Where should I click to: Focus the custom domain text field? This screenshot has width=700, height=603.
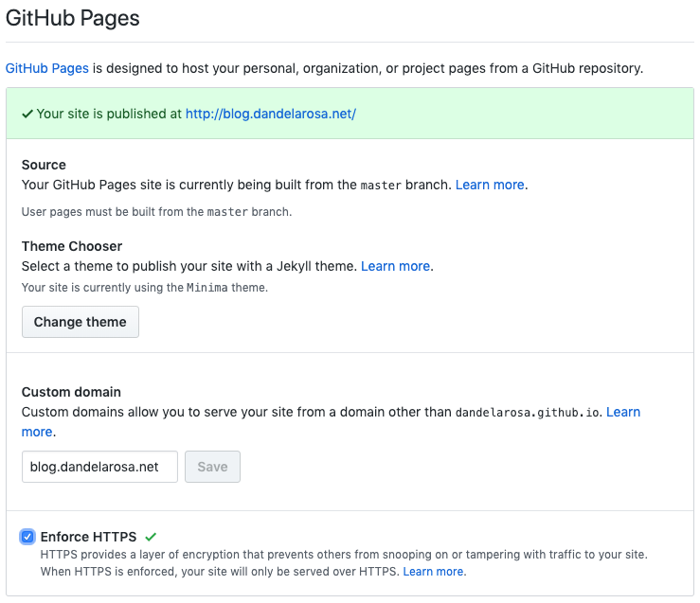coord(99,467)
